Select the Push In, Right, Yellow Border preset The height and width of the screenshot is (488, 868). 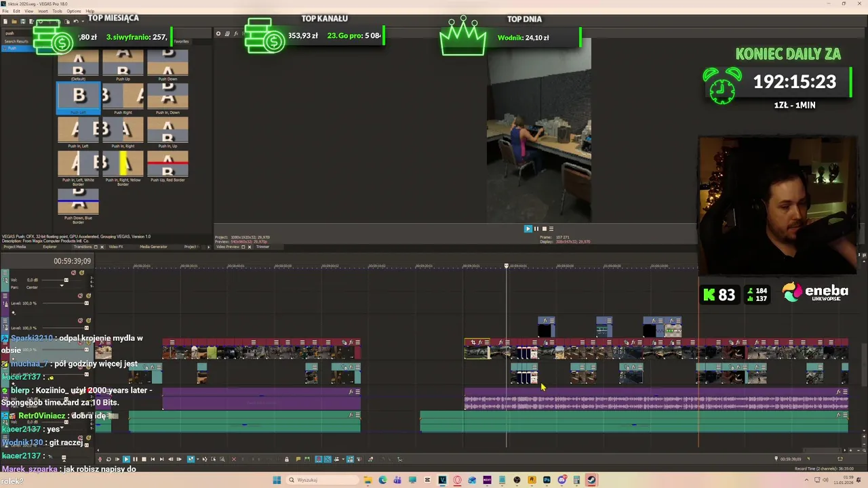pyautogui.click(x=123, y=167)
